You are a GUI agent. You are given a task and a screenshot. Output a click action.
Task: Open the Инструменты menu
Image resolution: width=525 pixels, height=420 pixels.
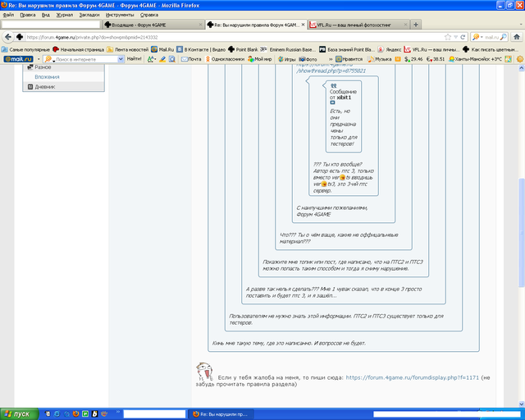click(x=120, y=15)
